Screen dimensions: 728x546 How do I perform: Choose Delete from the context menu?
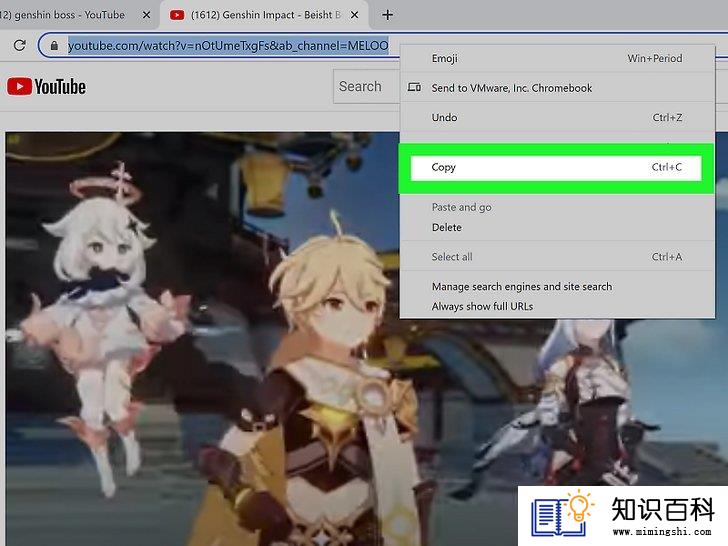point(557,228)
